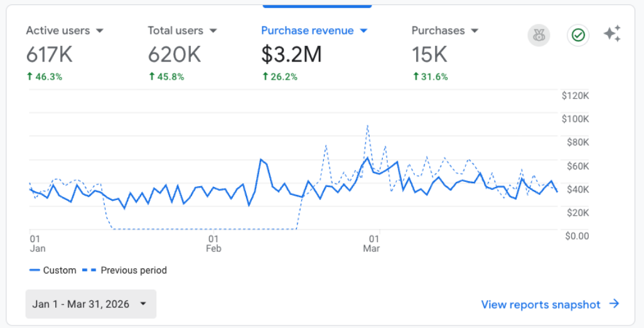Click the 01 Feb axis date label
644x328 pixels.
coord(213,243)
